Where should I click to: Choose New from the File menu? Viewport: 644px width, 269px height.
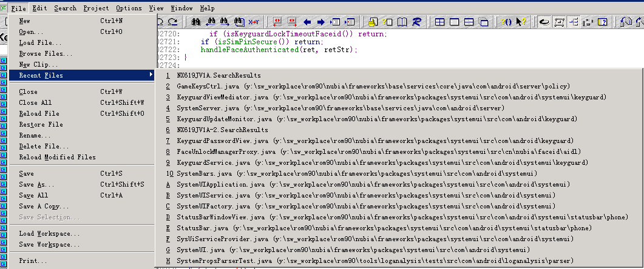(82, 21)
